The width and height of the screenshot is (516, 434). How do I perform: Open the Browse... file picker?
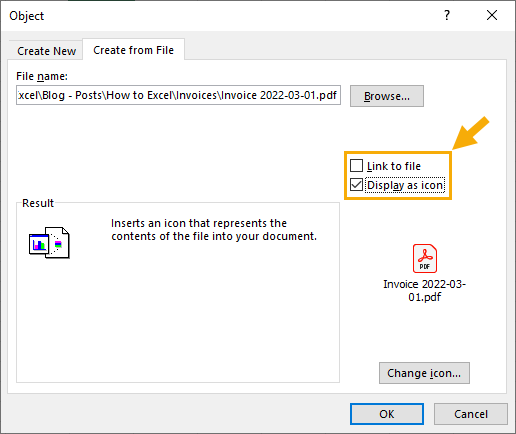(x=387, y=96)
